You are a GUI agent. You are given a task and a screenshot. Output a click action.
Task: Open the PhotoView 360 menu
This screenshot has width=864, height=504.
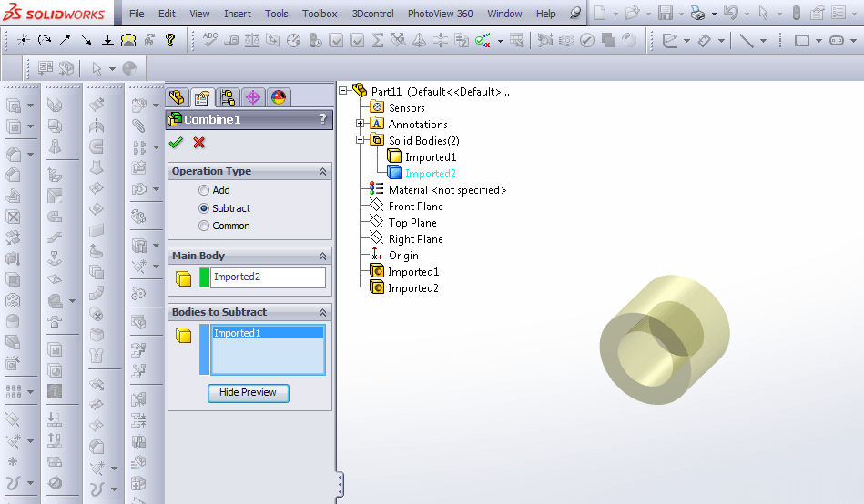[x=441, y=14]
